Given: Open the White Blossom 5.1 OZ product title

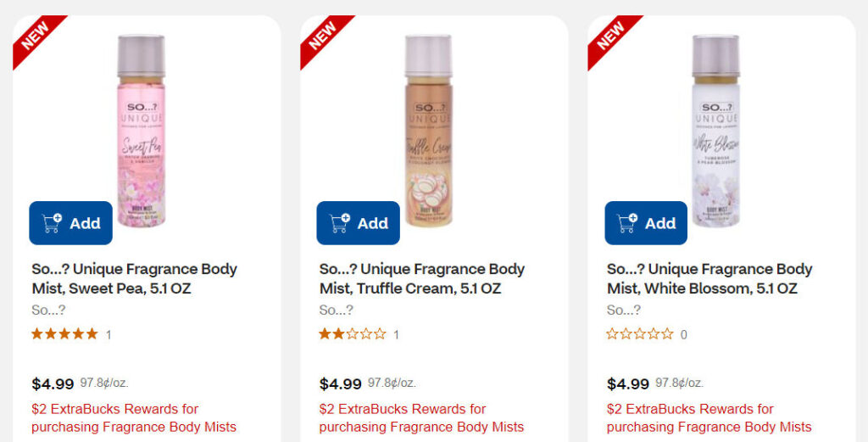Looking at the screenshot, I should tap(709, 279).
